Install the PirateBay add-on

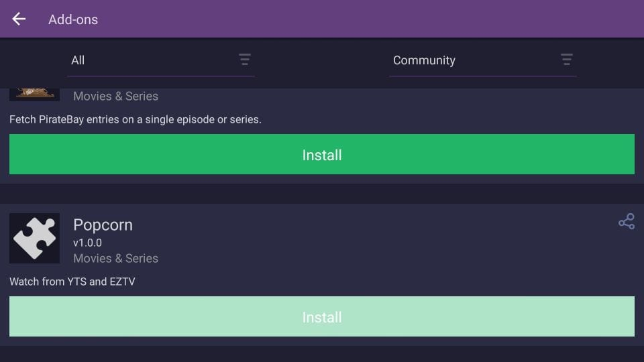pos(322,154)
